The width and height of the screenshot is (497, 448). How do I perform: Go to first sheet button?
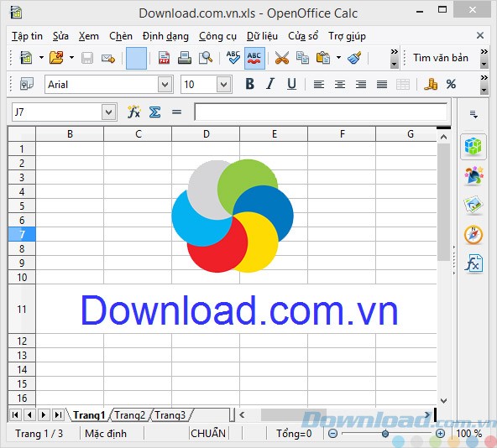coord(15,414)
